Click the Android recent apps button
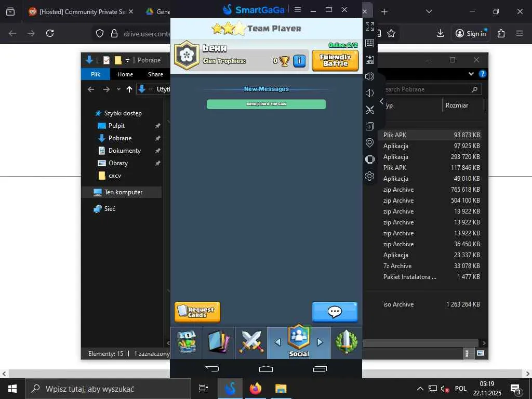This screenshot has height=399, width=532. coord(320,368)
